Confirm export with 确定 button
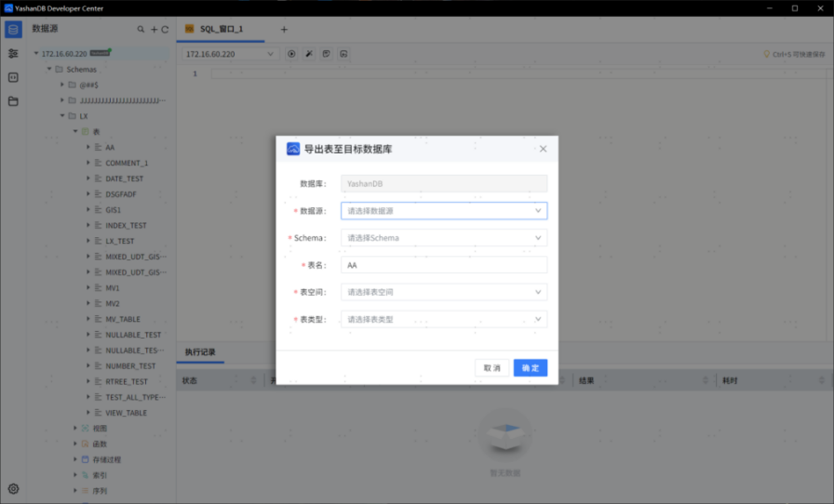The image size is (834, 504). click(x=531, y=368)
